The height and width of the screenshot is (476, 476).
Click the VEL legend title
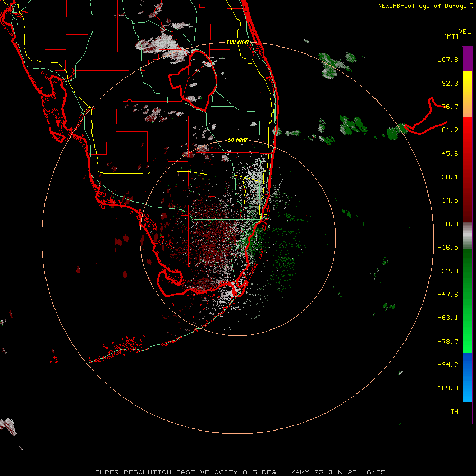(x=464, y=32)
